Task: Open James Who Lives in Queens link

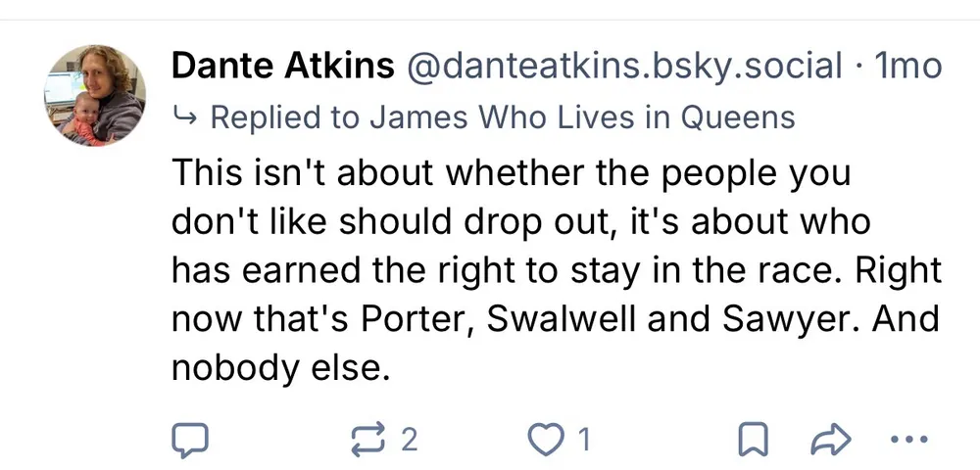Action: pyautogui.click(x=582, y=118)
